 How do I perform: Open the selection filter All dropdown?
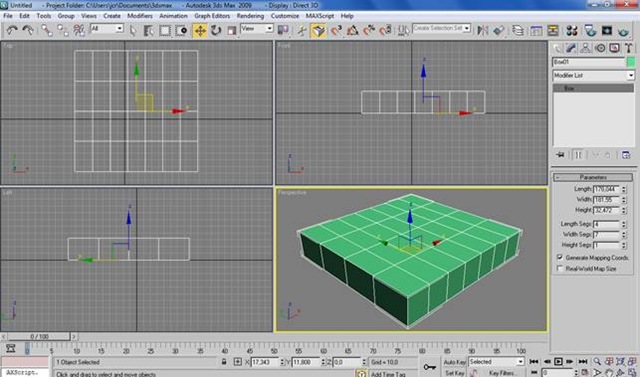pyautogui.click(x=107, y=29)
